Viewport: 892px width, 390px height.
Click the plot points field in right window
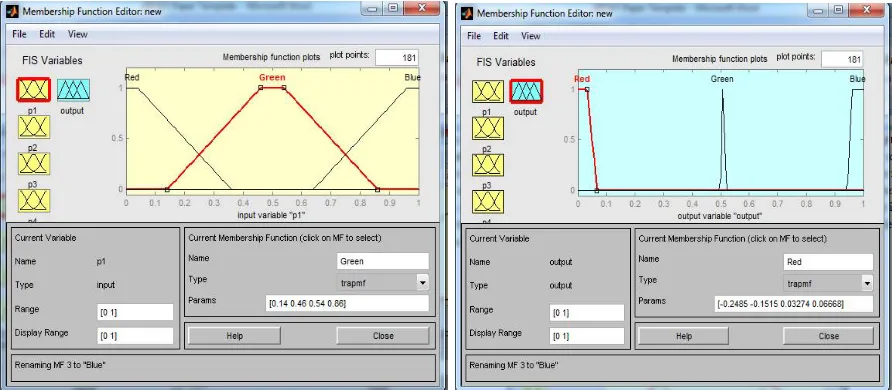[x=842, y=59]
